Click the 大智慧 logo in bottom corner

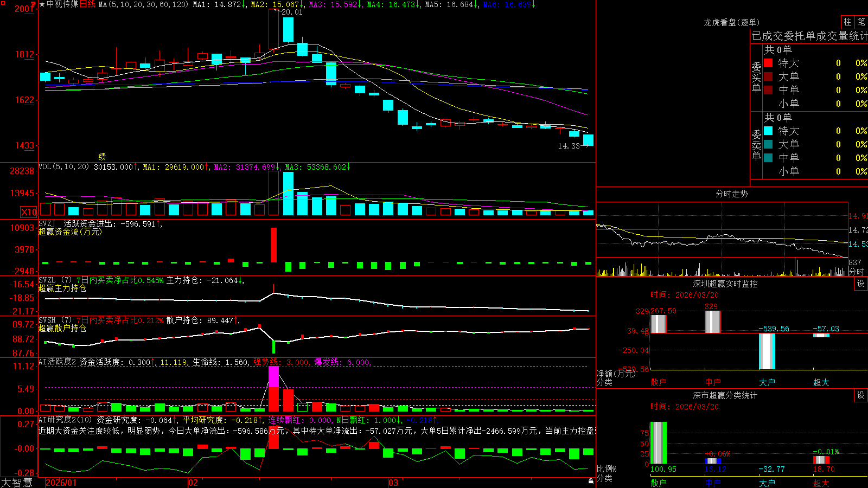[x=17, y=483]
